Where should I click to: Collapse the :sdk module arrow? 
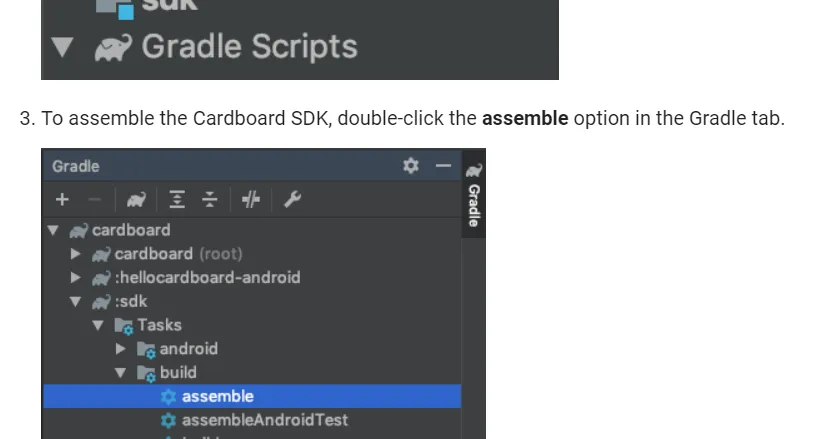pyautogui.click(x=76, y=302)
